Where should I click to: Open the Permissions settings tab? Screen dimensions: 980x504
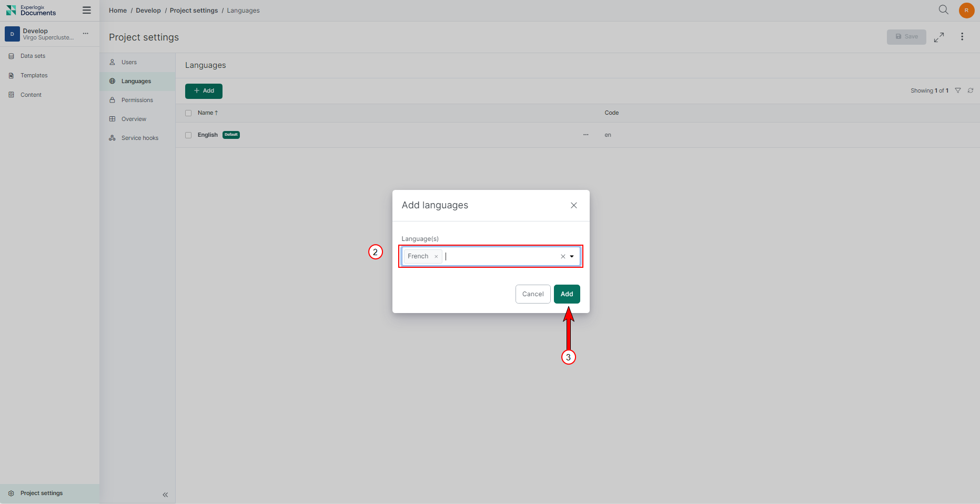pyautogui.click(x=137, y=100)
